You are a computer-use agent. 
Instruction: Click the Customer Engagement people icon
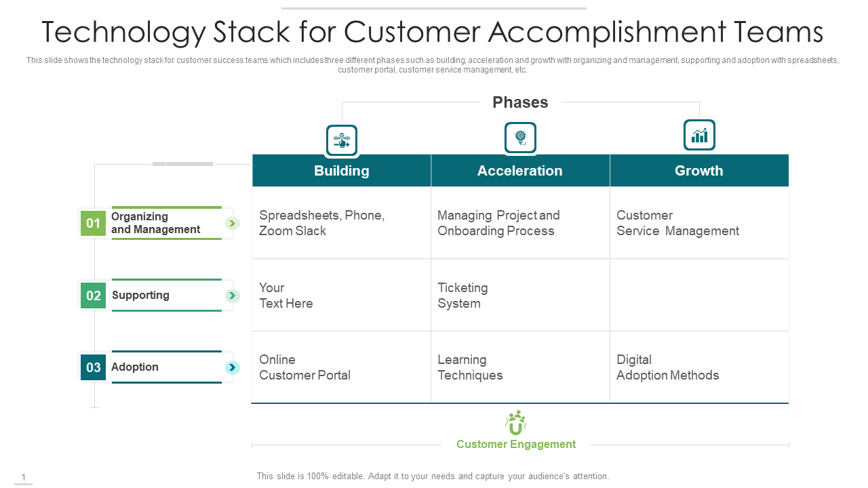pos(516,423)
